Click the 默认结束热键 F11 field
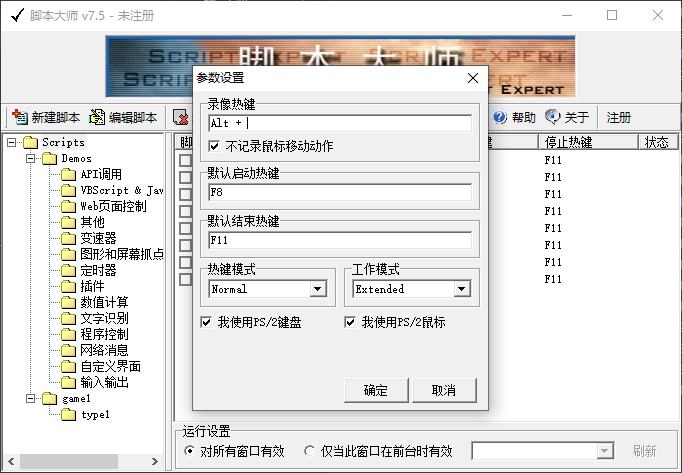The height and width of the screenshot is (473, 682). click(x=340, y=240)
